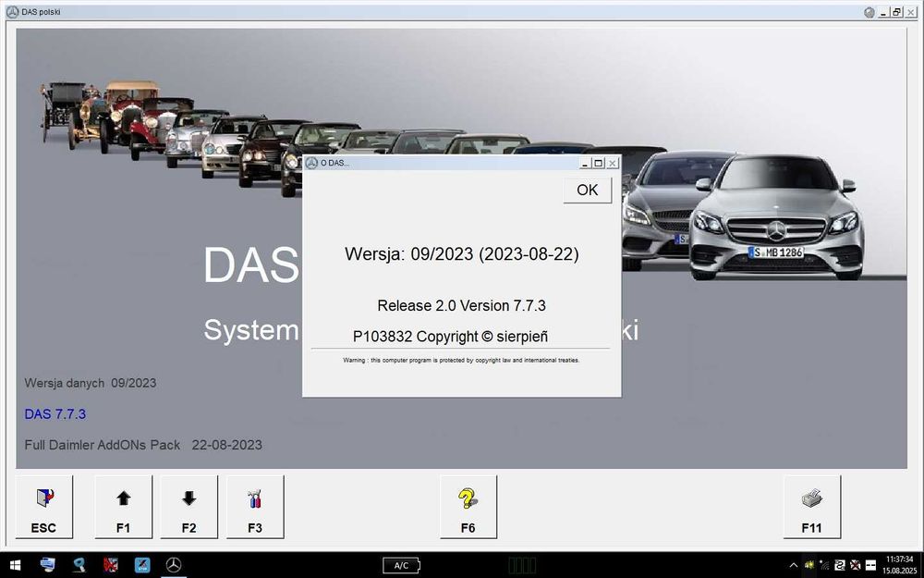Click the F2 down arrow button
Viewport: 924px width, 578px height.
click(189, 507)
